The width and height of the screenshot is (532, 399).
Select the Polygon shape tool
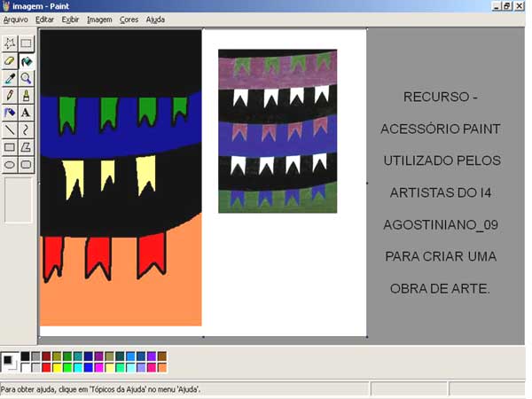click(26, 147)
